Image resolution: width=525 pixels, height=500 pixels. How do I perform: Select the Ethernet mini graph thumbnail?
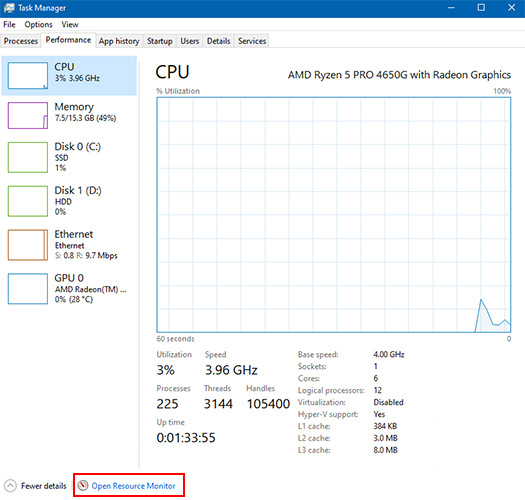28,245
